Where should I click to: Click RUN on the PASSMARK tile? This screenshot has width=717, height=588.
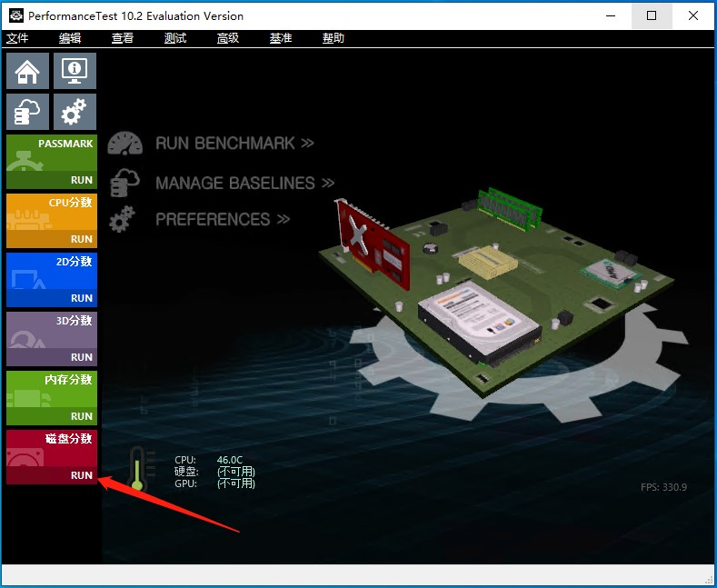[82, 180]
